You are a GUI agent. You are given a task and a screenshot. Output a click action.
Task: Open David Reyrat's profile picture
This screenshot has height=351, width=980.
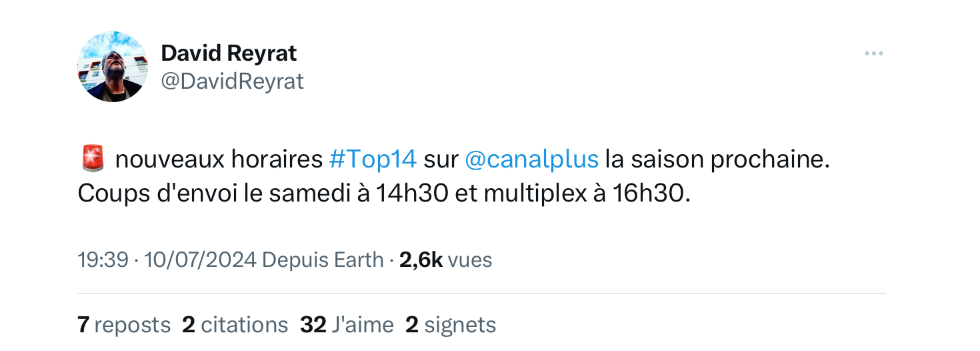pos(113,67)
